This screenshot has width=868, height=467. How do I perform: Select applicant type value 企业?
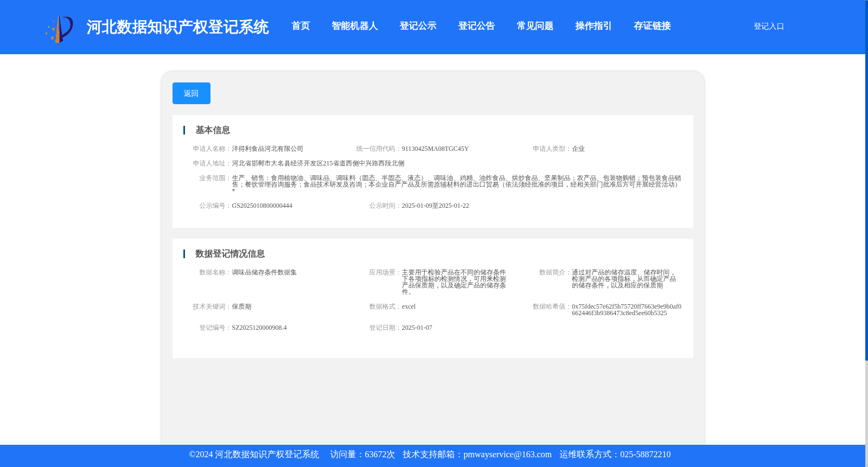578,149
